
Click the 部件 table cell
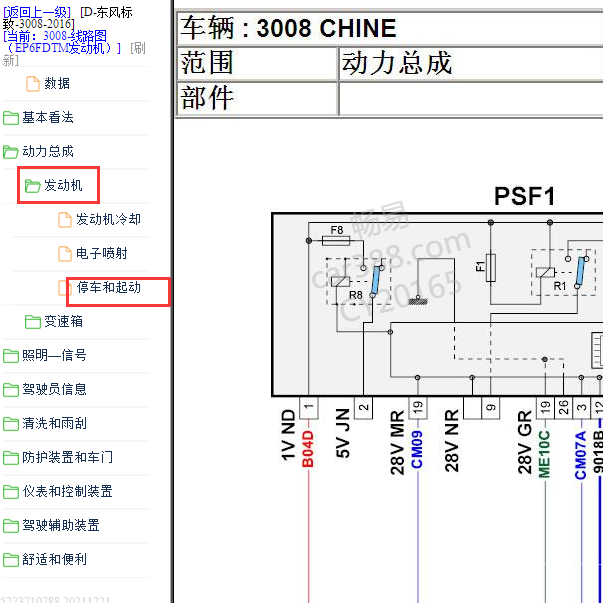[257, 98]
